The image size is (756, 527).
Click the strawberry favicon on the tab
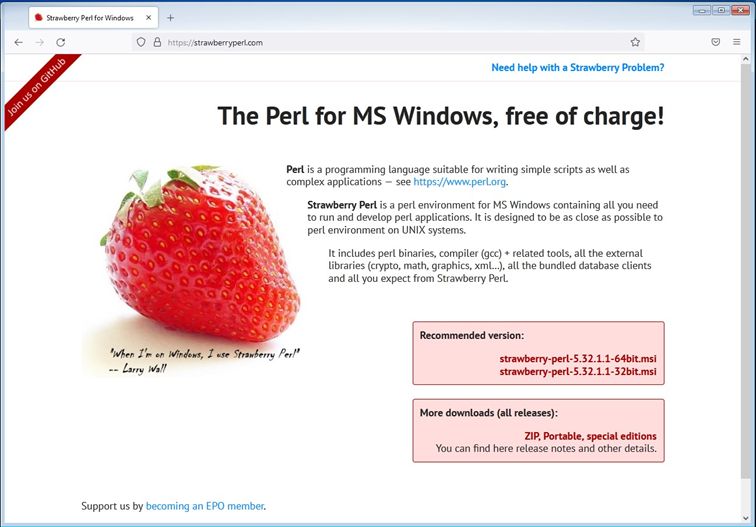pos(39,18)
